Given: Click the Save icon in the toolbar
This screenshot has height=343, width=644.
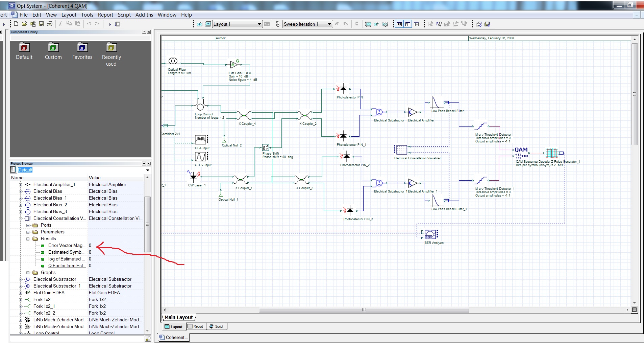Looking at the screenshot, I should tap(41, 24).
